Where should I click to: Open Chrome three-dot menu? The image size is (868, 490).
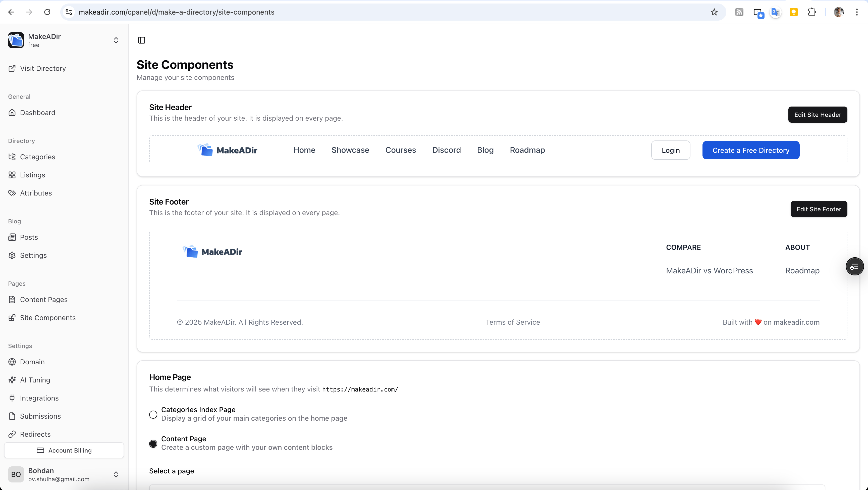click(x=856, y=12)
